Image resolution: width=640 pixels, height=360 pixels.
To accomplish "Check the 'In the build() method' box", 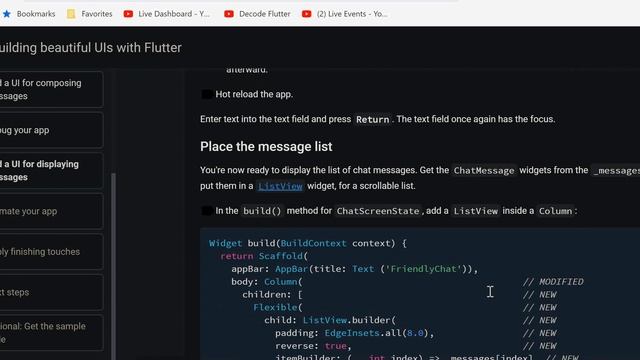I will pos(207,211).
